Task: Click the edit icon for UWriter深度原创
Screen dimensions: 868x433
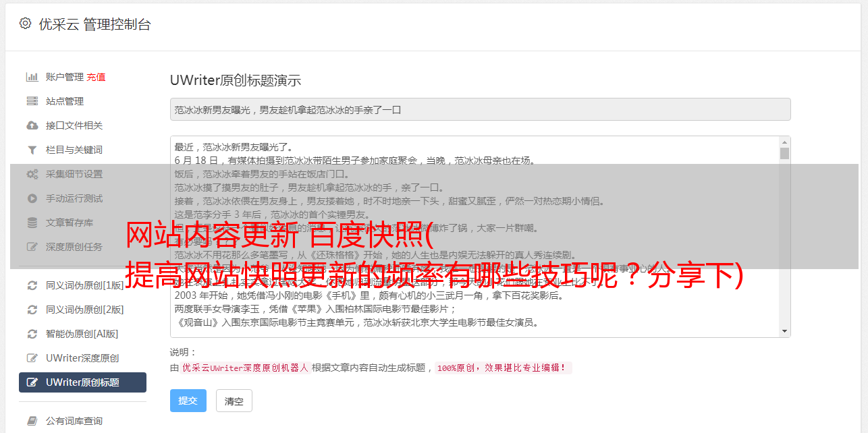Action: coord(32,358)
